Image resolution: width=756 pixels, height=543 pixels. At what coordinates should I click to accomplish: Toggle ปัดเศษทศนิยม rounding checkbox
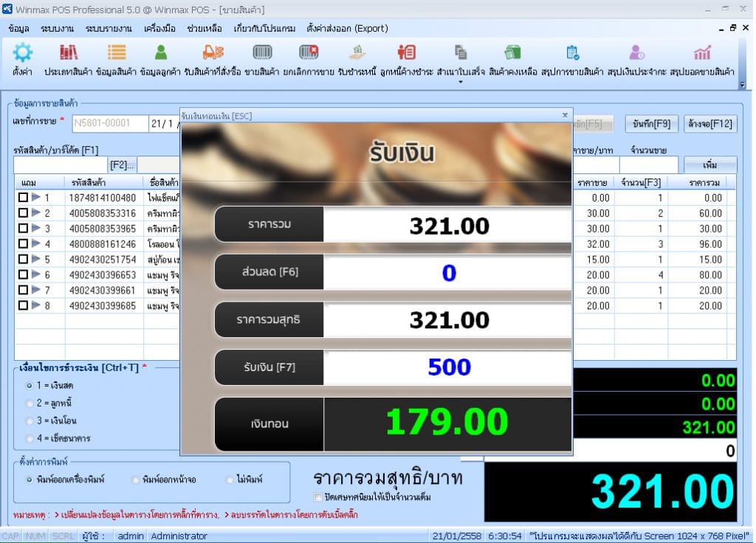click(x=317, y=497)
